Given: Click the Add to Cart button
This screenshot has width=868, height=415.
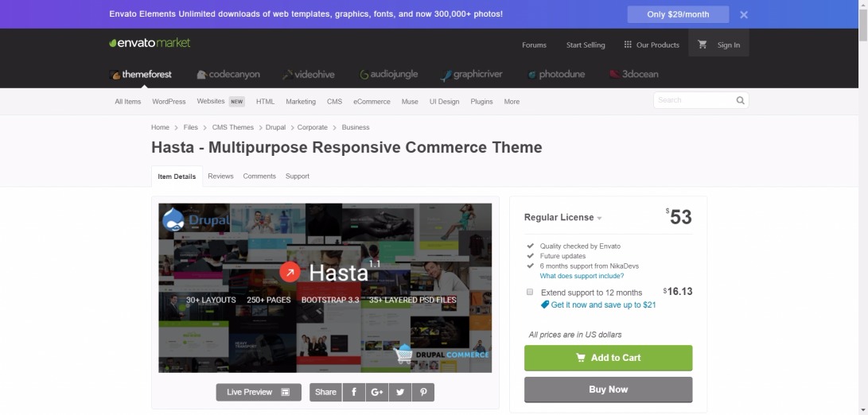Looking at the screenshot, I should (x=608, y=358).
